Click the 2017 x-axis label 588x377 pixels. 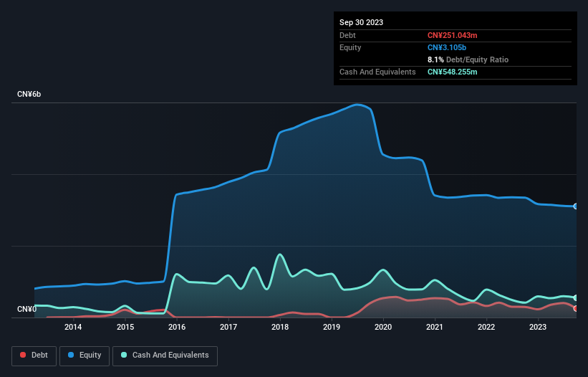(x=228, y=327)
